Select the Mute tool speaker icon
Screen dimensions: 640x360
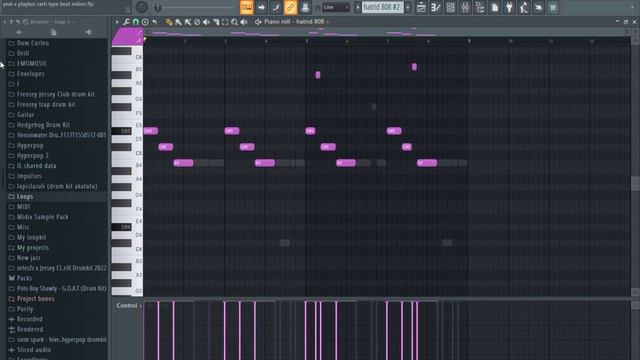(207, 22)
